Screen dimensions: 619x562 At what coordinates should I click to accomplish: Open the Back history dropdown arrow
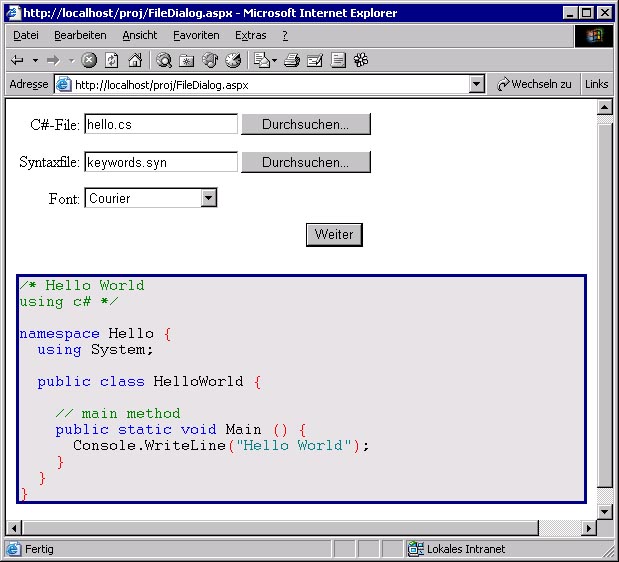[36, 60]
